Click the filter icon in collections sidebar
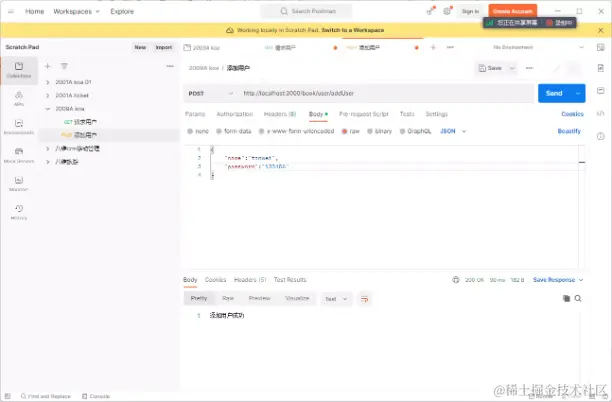 coord(64,66)
